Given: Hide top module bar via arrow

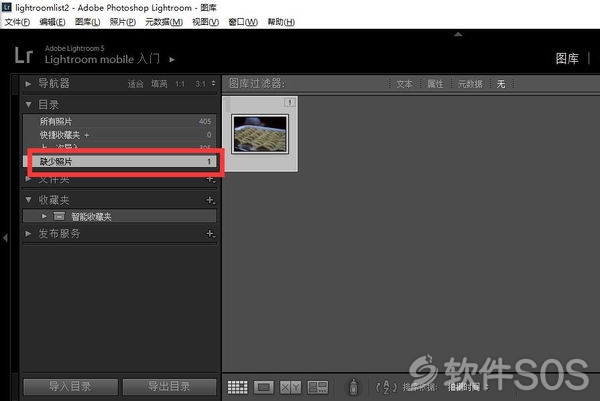Looking at the screenshot, I should (x=458, y=34).
